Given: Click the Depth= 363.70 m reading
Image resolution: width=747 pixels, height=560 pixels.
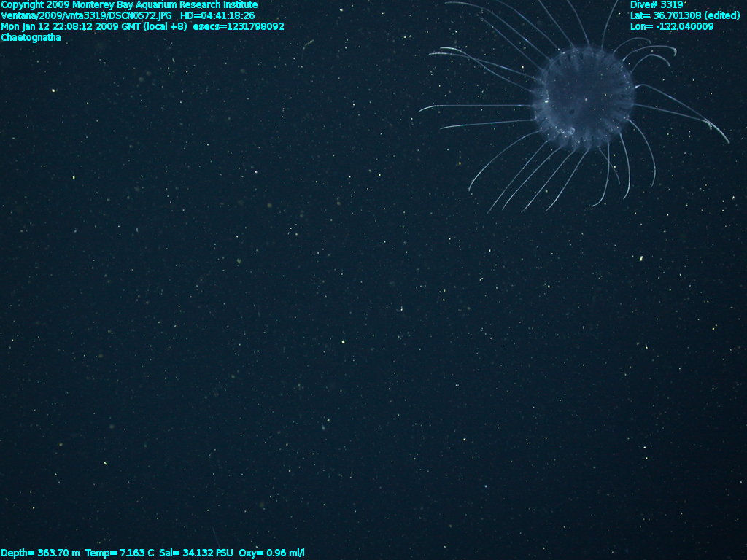Looking at the screenshot, I should pyautogui.click(x=40, y=553).
